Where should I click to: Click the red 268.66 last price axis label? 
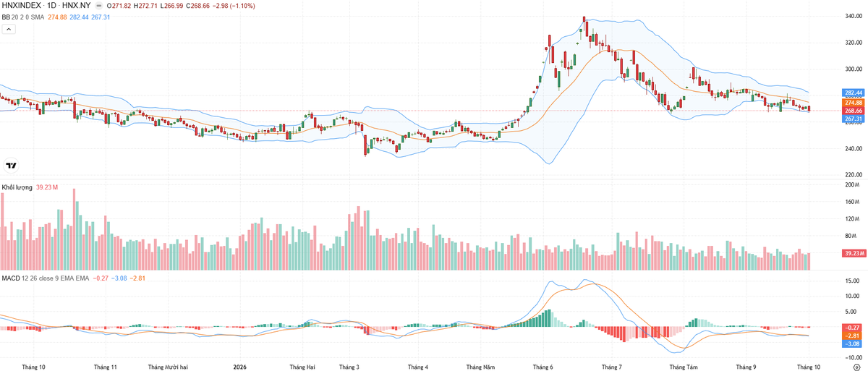[853, 111]
